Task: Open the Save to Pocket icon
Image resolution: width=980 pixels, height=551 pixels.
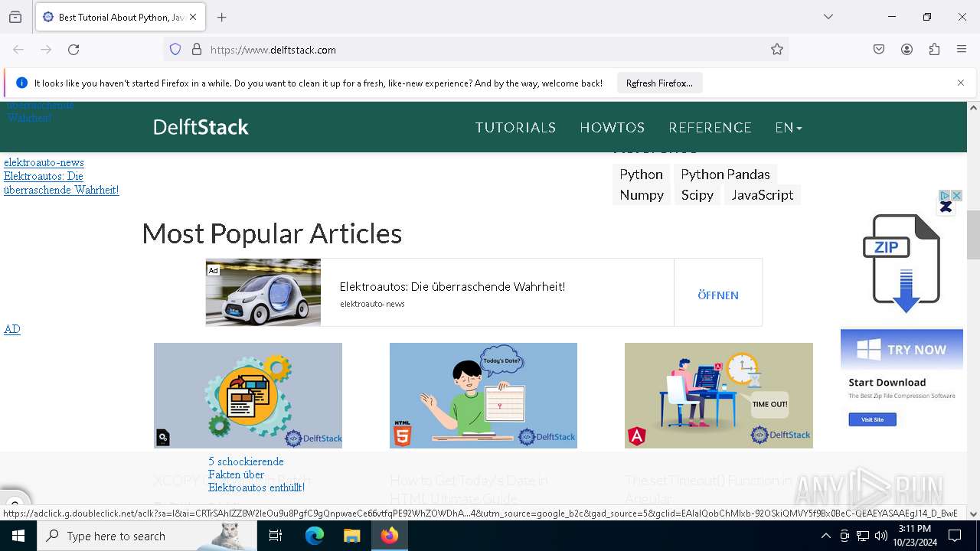Action: (879, 50)
